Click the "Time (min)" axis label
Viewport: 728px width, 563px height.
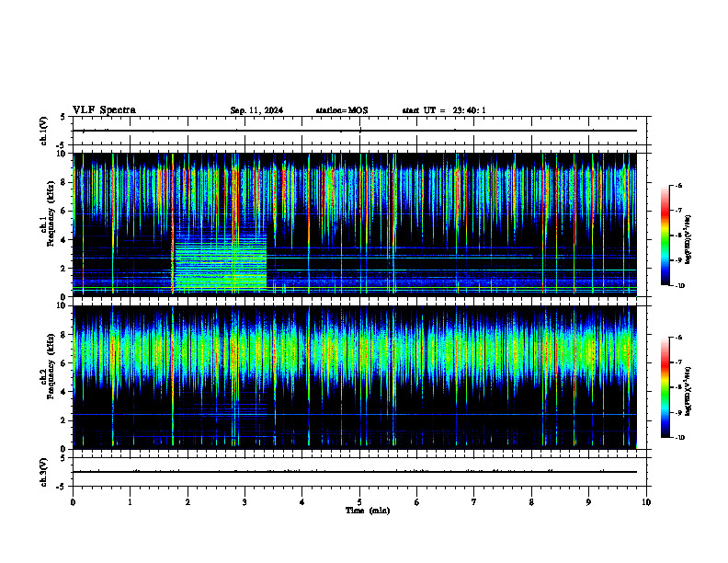[x=368, y=511]
